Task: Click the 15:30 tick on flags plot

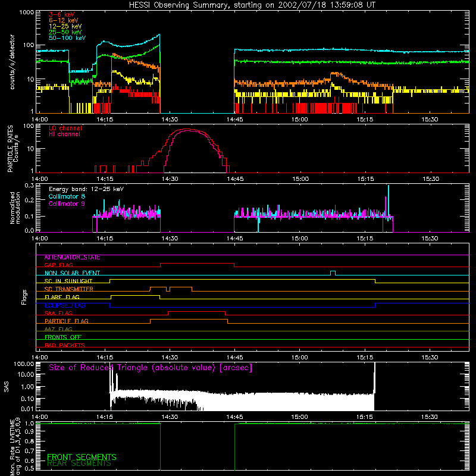Action: click(x=430, y=358)
